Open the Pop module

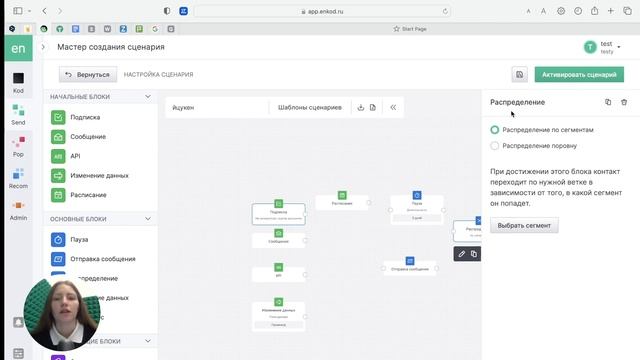coord(18,147)
